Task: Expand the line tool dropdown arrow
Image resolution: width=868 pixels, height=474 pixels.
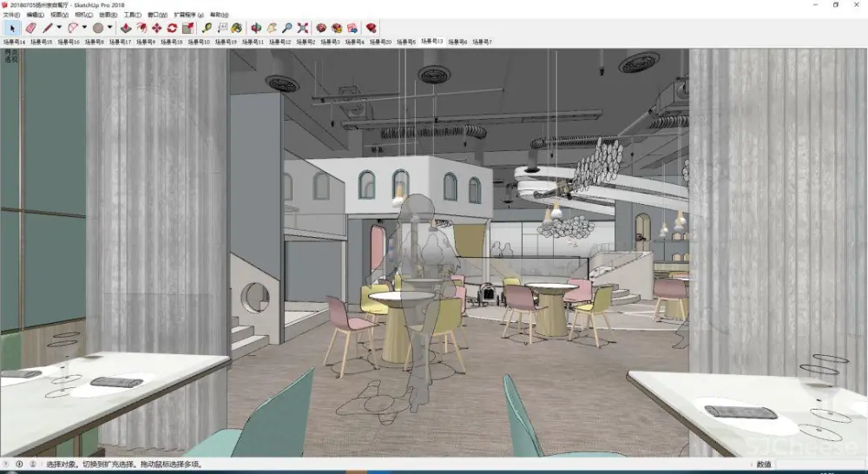Action: 59,28
